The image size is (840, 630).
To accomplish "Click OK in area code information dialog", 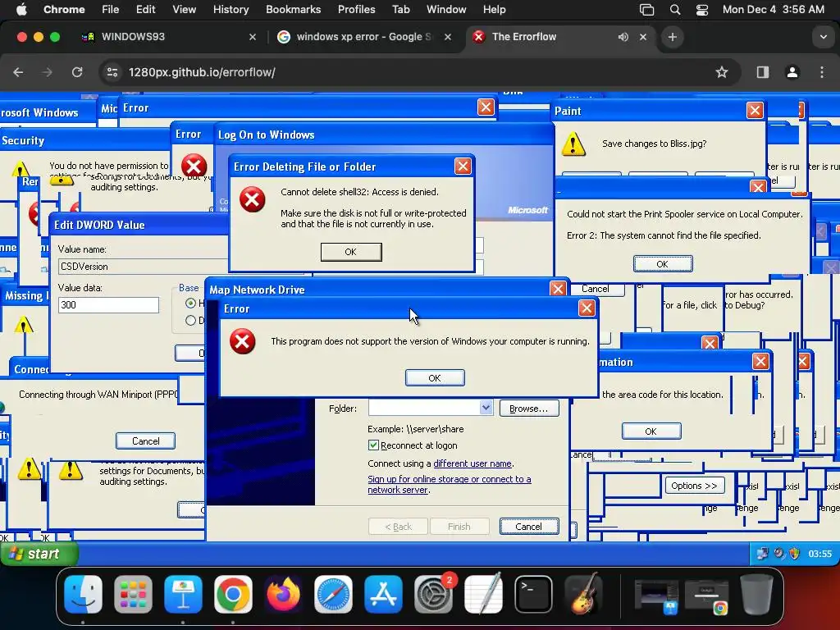I will [x=651, y=431].
